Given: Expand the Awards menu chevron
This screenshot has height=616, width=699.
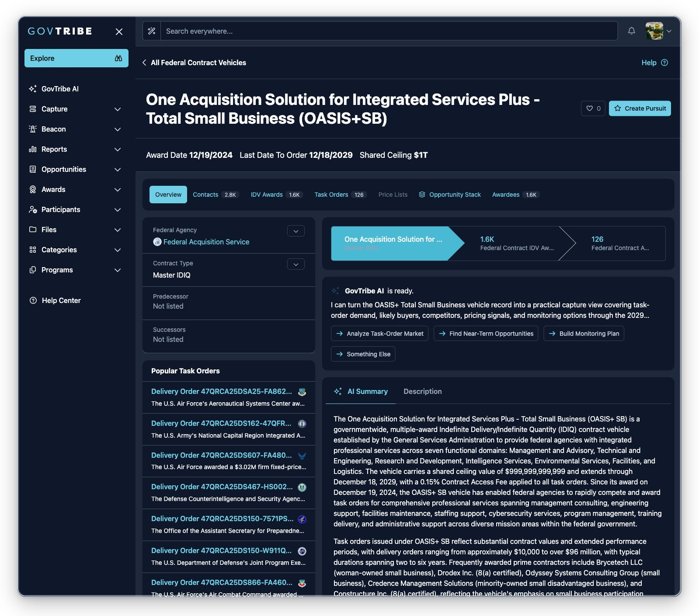Looking at the screenshot, I should click(118, 189).
